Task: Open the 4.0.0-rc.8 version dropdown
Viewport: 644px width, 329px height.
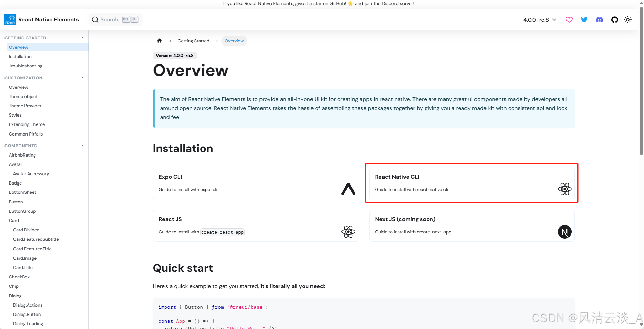Action: tap(540, 20)
